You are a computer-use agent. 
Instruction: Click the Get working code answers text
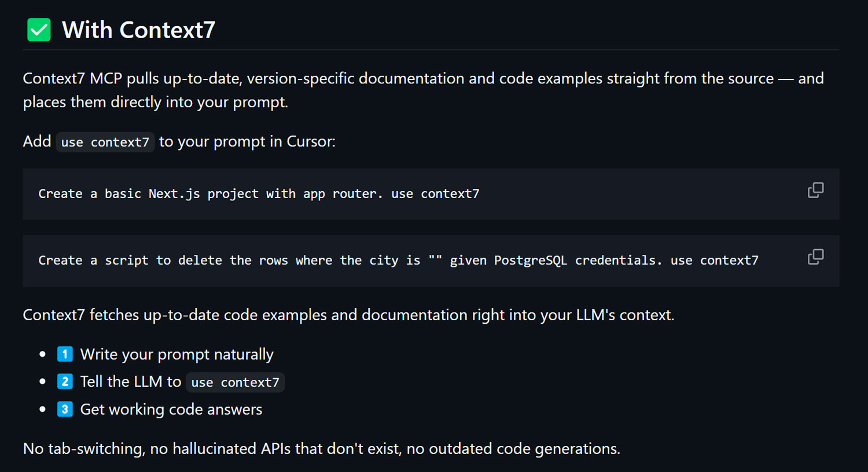(x=171, y=409)
